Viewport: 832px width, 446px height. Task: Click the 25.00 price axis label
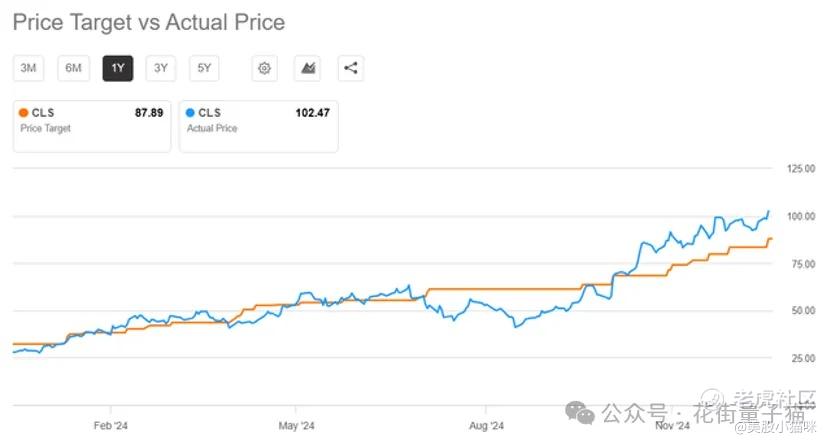click(x=805, y=357)
